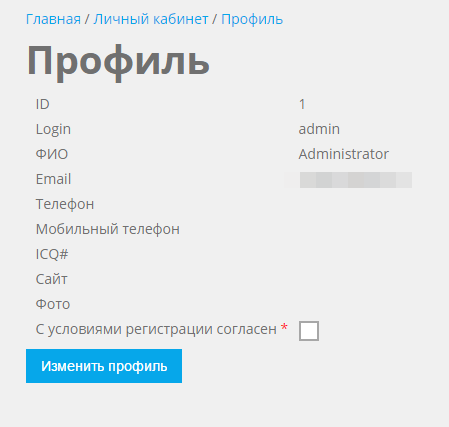Image resolution: width=449 pixels, height=427 pixels.
Task: Select the admin login value
Action: 319,129
